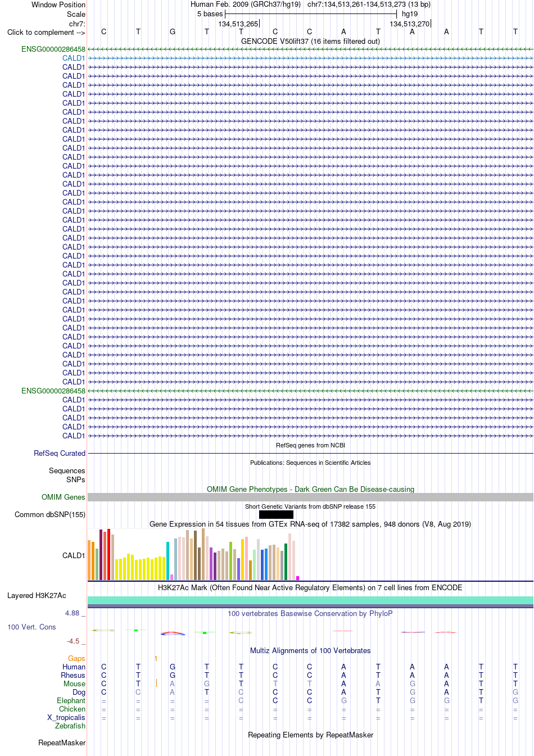The height and width of the screenshot is (756, 534).
Task: Click the light-blue CALD1 transcript label
Action: [74, 58]
